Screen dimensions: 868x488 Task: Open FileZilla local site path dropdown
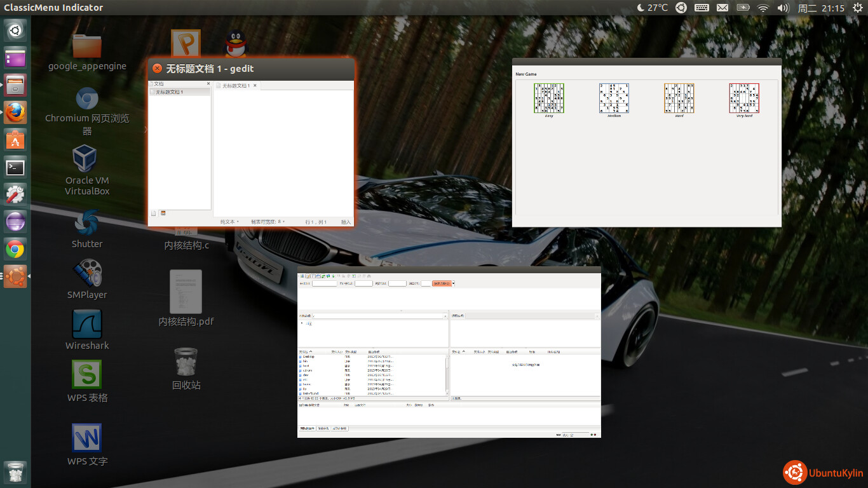[x=445, y=316]
